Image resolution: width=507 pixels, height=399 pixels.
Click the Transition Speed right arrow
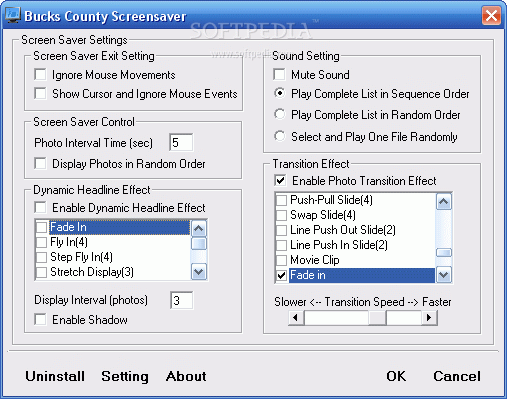pos(429,317)
